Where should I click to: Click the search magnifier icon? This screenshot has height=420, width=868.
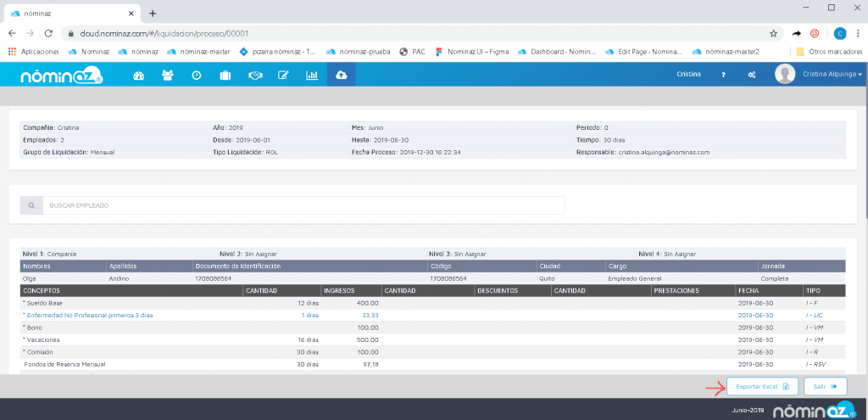click(x=31, y=205)
